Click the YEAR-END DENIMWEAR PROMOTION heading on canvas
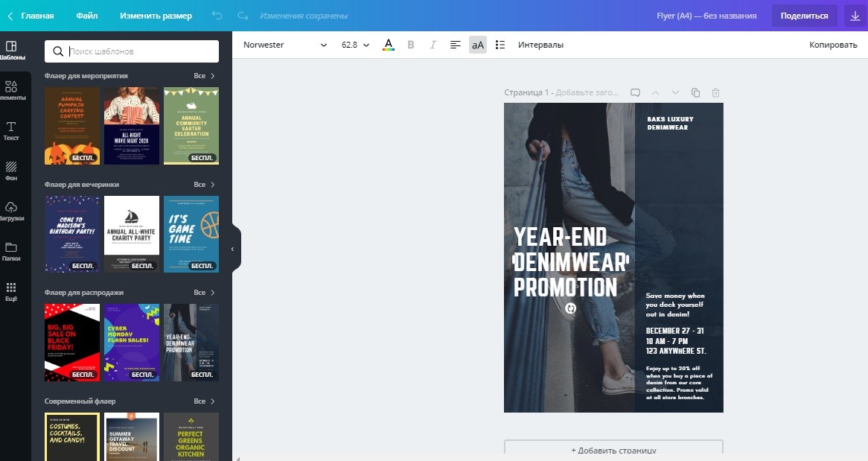 569,262
